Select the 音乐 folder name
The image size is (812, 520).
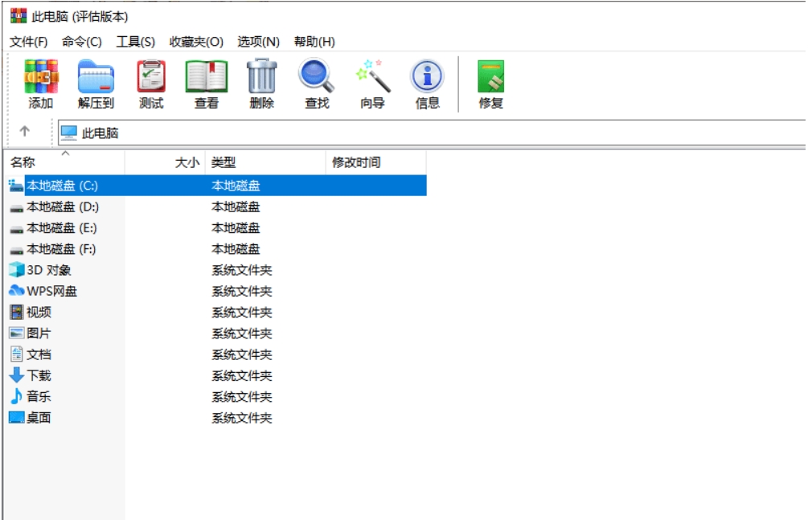tap(39, 396)
